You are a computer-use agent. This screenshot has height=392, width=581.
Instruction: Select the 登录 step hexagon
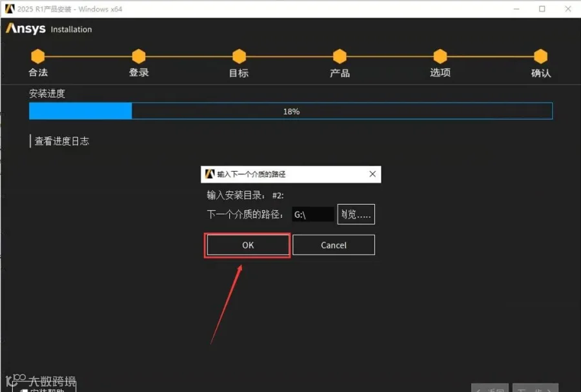pos(139,56)
